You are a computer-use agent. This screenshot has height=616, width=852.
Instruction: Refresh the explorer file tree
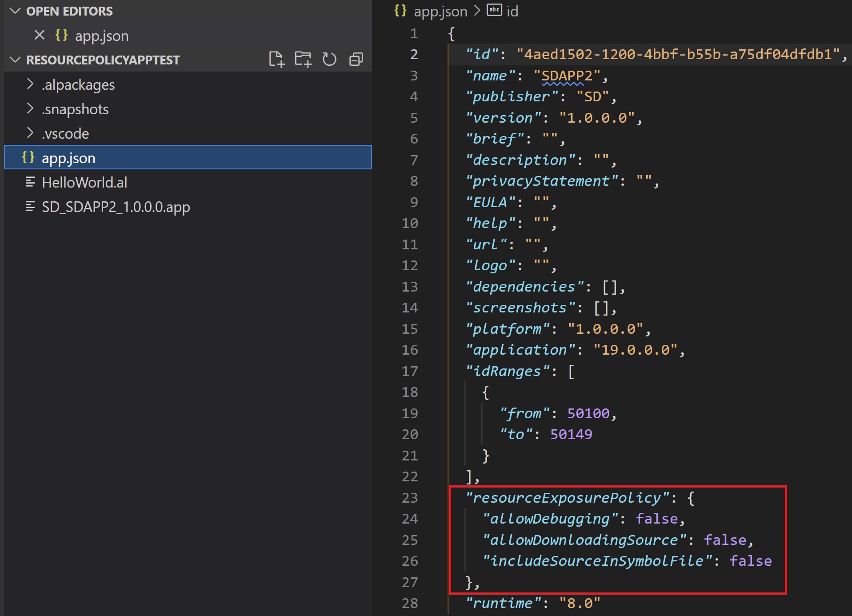point(329,59)
